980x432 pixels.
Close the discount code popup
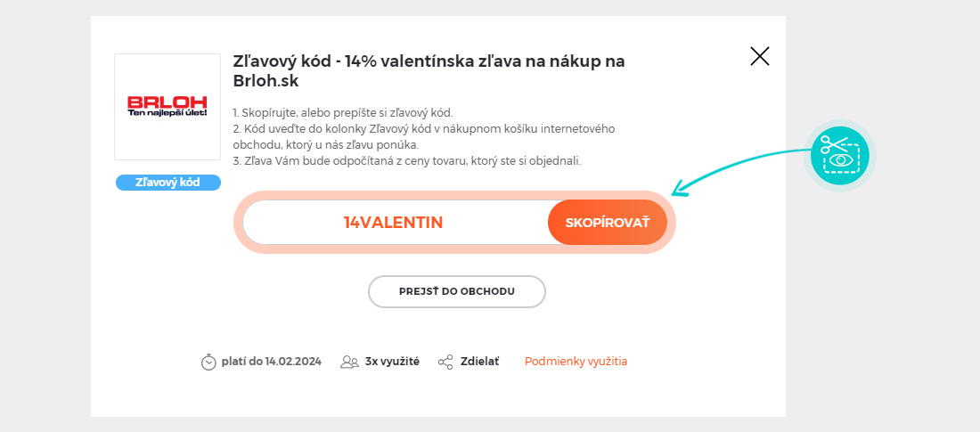[x=759, y=56]
